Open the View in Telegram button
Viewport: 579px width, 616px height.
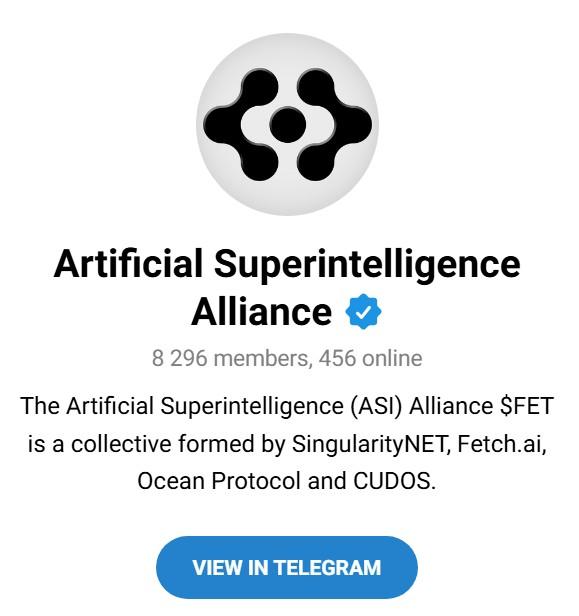point(287,567)
